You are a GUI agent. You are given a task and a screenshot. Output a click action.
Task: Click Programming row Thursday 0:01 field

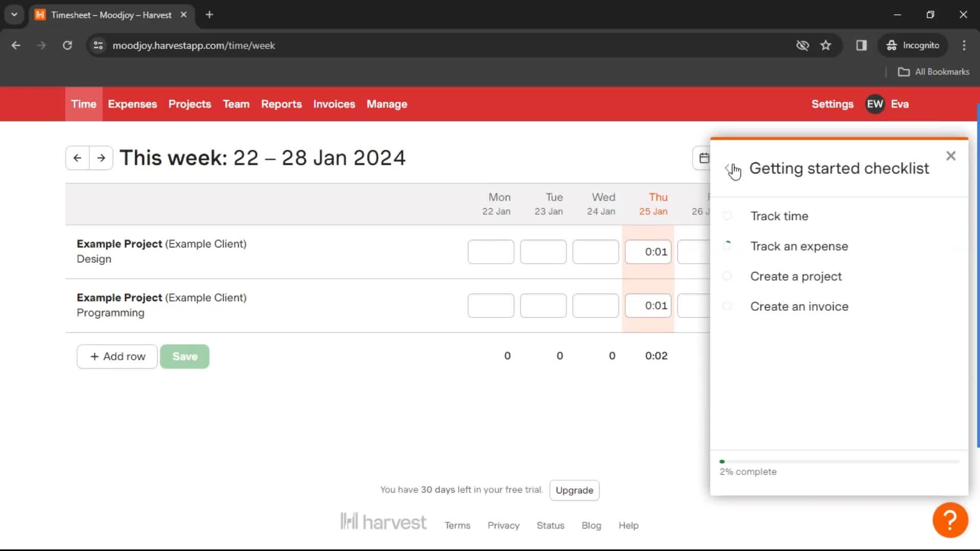(648, 306)
